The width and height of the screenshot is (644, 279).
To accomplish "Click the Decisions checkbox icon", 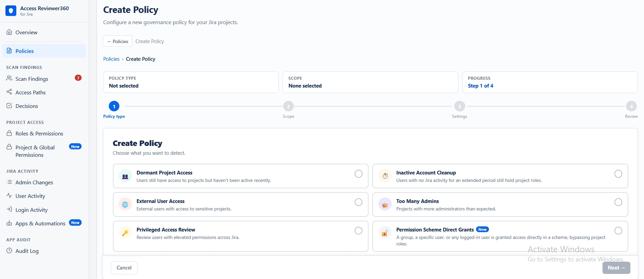I will (9, 106).
